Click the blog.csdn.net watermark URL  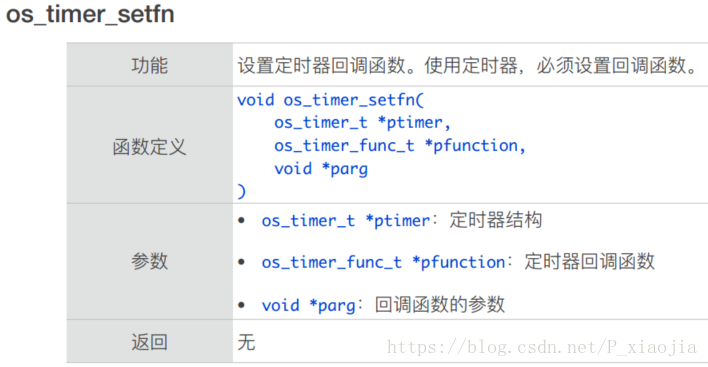point(542,347)
